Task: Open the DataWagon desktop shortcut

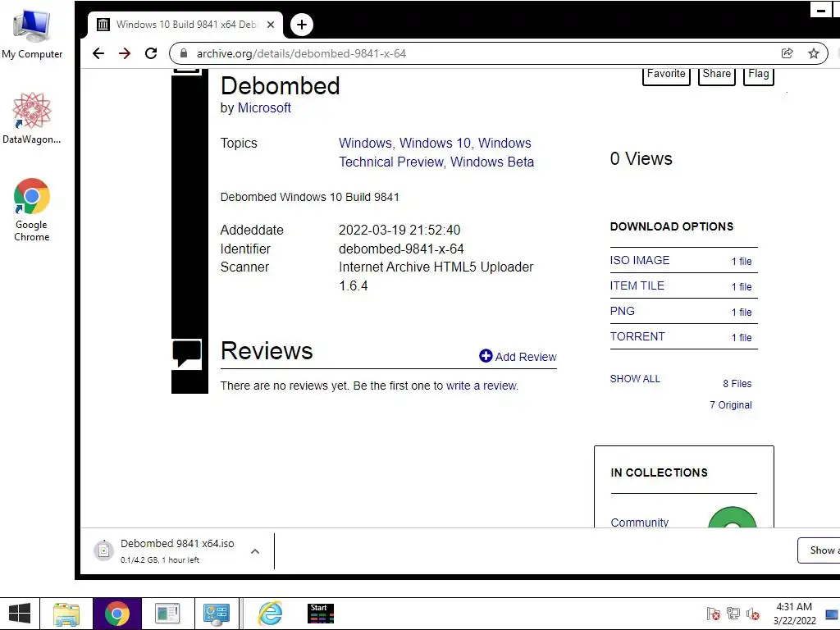Action: 32,118
